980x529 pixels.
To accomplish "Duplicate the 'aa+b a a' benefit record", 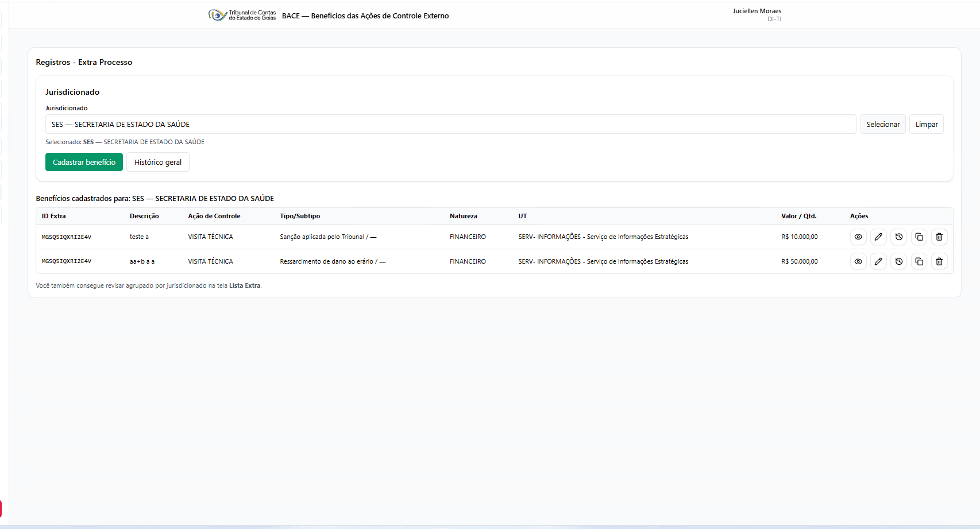I will click(x=919, y=261).
